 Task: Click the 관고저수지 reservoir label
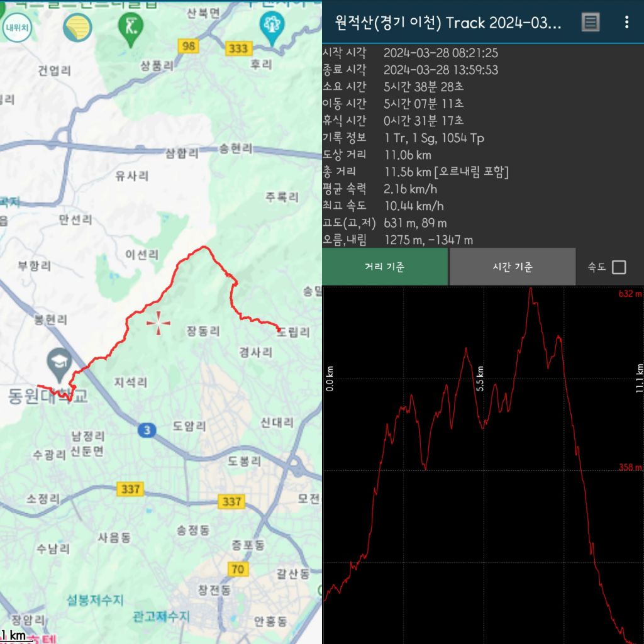tap(161, 616)
